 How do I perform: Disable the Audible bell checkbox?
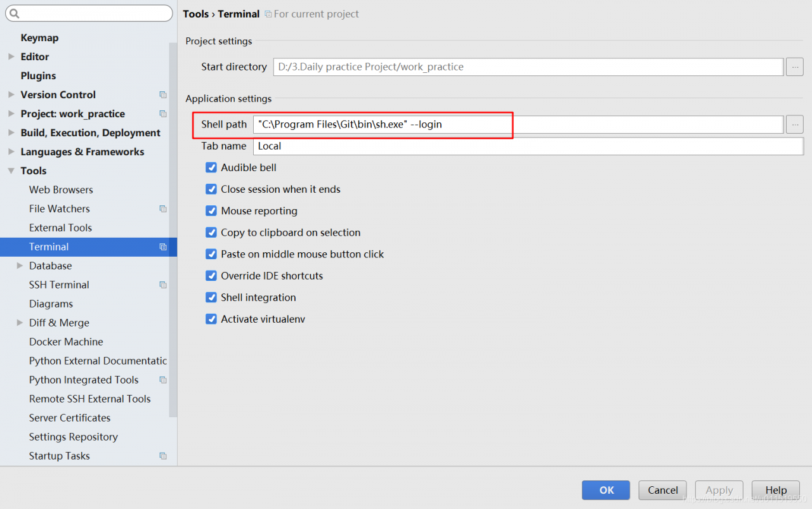[x=211, y=168]
